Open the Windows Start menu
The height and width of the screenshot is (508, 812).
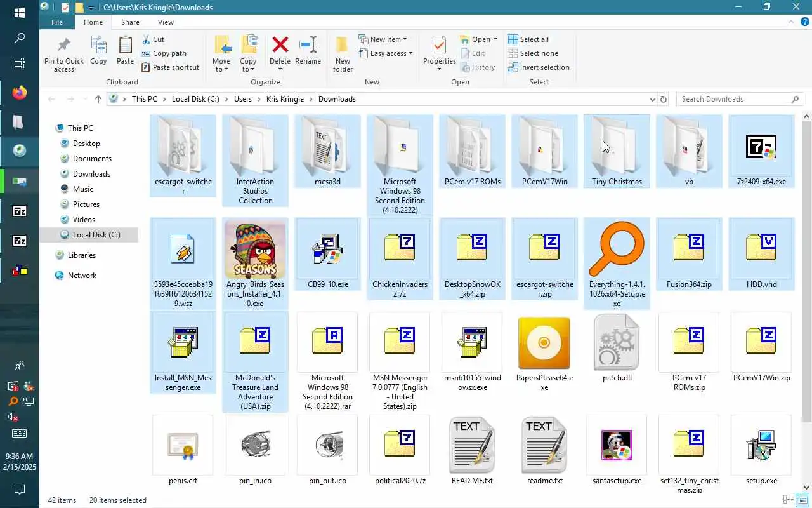pos(20,13)
